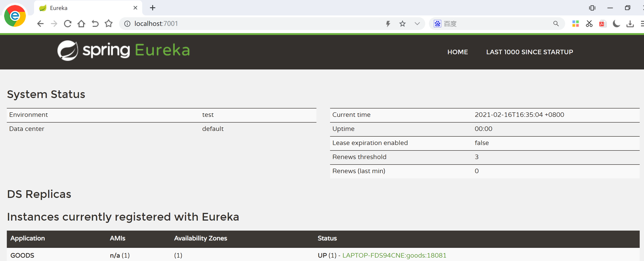Screen dimensions: 644x261
Task: Open Baidu search engine selector
Action: [437, 24]
